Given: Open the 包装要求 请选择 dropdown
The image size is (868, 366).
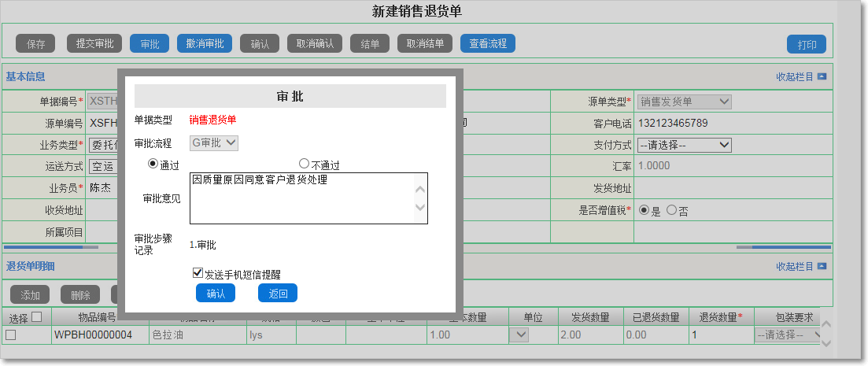Looking at the screenshot, I should click(787, 335).
